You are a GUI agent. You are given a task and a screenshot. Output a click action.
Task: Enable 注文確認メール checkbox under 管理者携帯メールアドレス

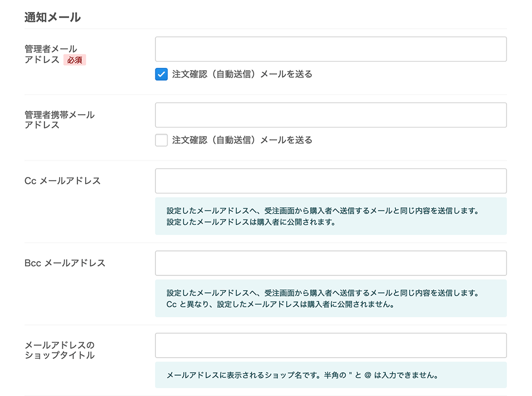[162, 140]
